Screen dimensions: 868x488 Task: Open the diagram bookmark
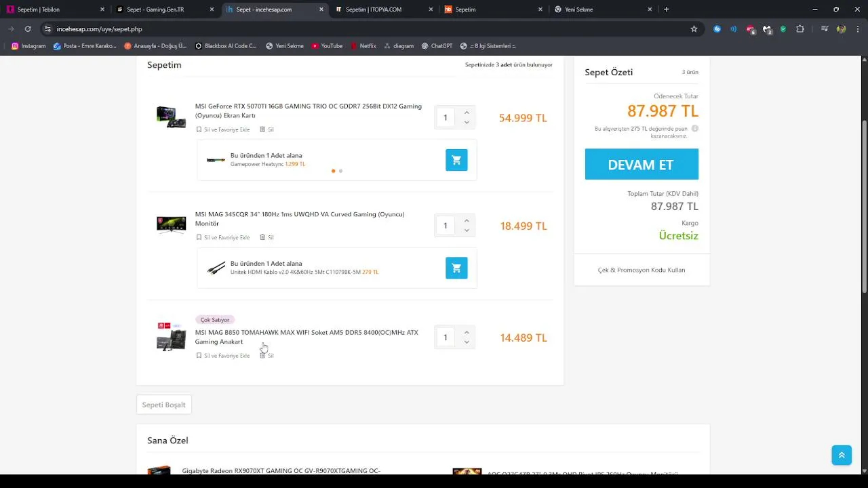point(398,46)
